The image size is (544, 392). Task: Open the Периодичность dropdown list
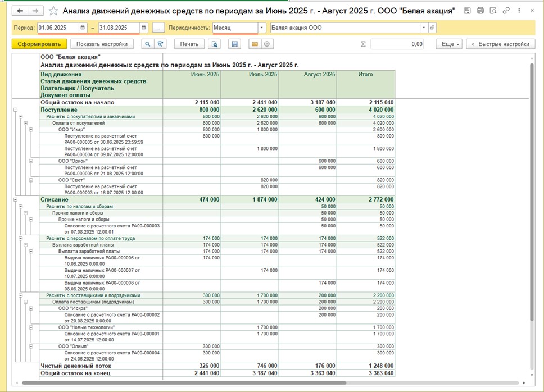tap(262, 28)
